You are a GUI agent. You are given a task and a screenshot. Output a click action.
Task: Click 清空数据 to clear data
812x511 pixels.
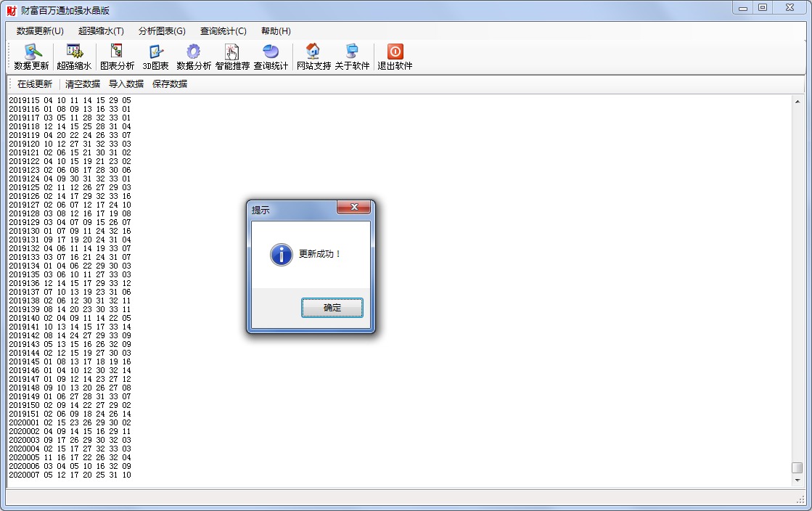83,83
